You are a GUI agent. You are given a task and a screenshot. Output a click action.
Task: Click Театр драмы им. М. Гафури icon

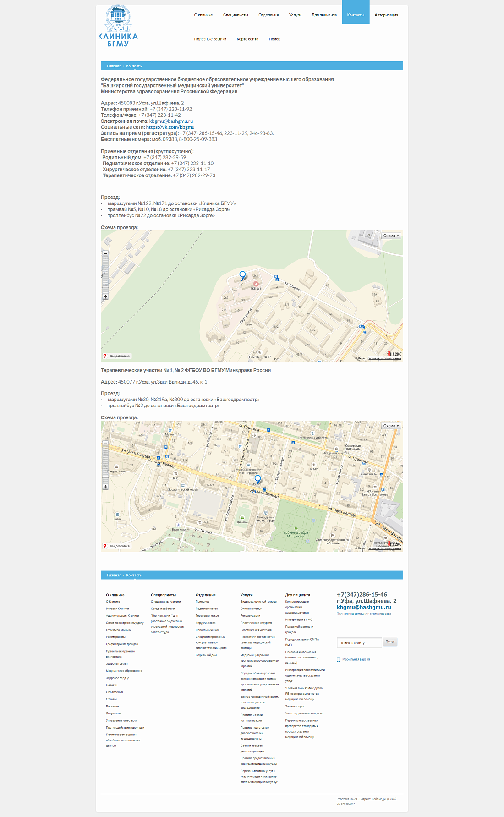coord(266,512)
